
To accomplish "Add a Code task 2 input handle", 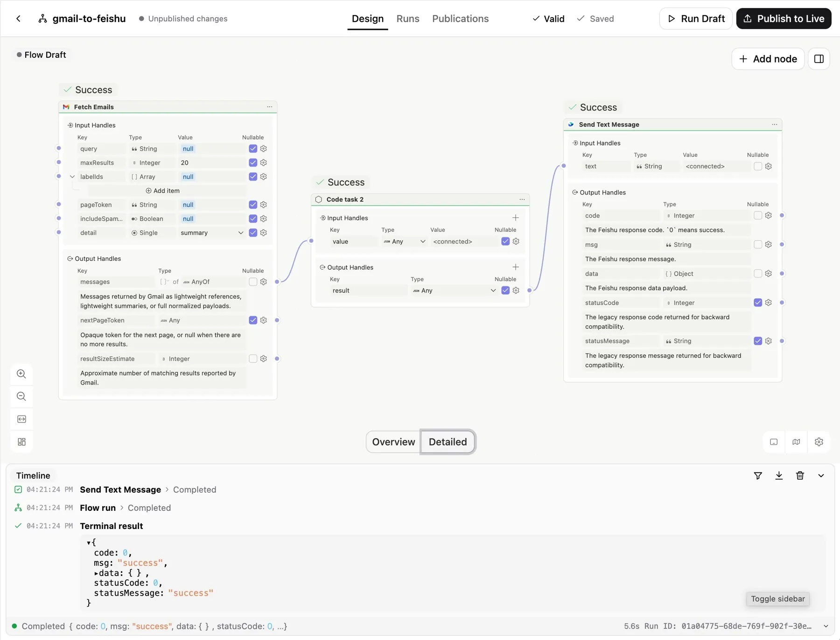I will pyautogui.click(x=516, y=218).
